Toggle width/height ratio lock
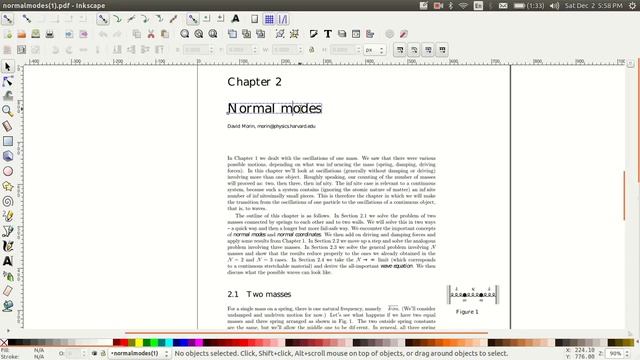640x360 pixels. (x=311, y=50)
